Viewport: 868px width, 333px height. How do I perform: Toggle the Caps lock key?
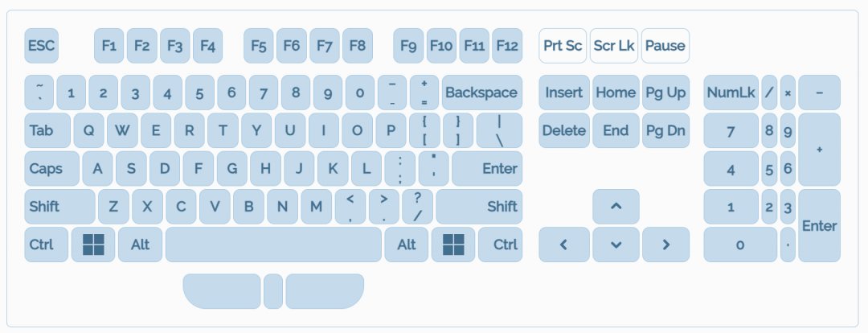(51, 169)
